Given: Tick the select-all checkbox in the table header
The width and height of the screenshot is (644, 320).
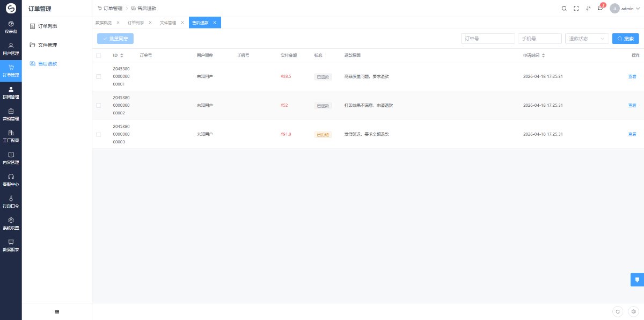Looking at the screenshot, I should tap(98, 55).
